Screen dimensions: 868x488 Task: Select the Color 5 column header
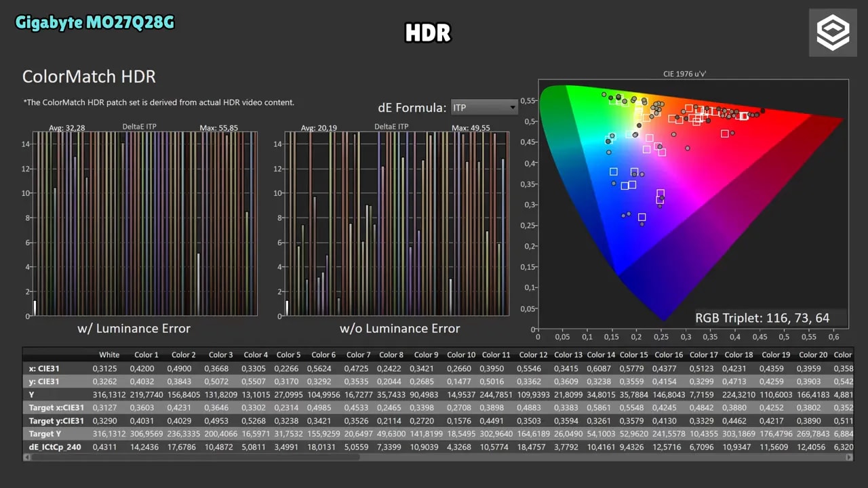click(x=288, y=354)
